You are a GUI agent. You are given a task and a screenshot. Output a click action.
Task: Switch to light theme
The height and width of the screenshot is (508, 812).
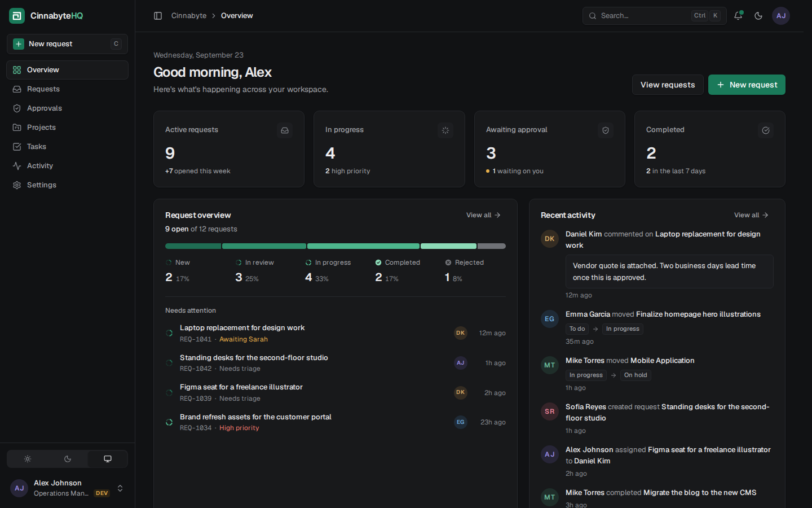point(28,459)
